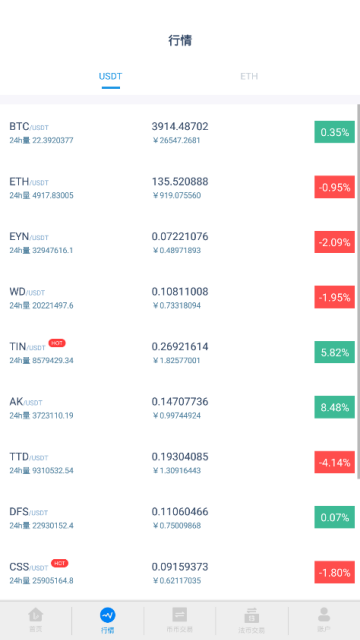
Task: Tap the -1.80% badge for CSS
Action: 334,572
